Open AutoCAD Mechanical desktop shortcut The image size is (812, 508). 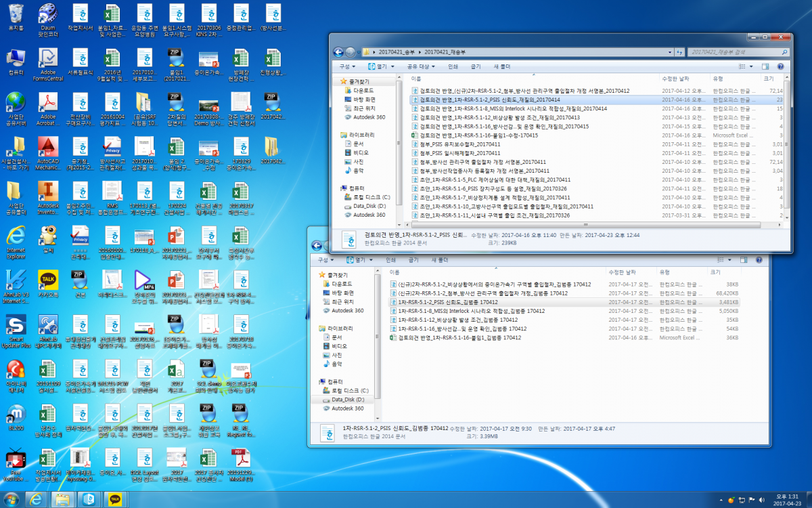pyautogui.click(x=47, y=154)
